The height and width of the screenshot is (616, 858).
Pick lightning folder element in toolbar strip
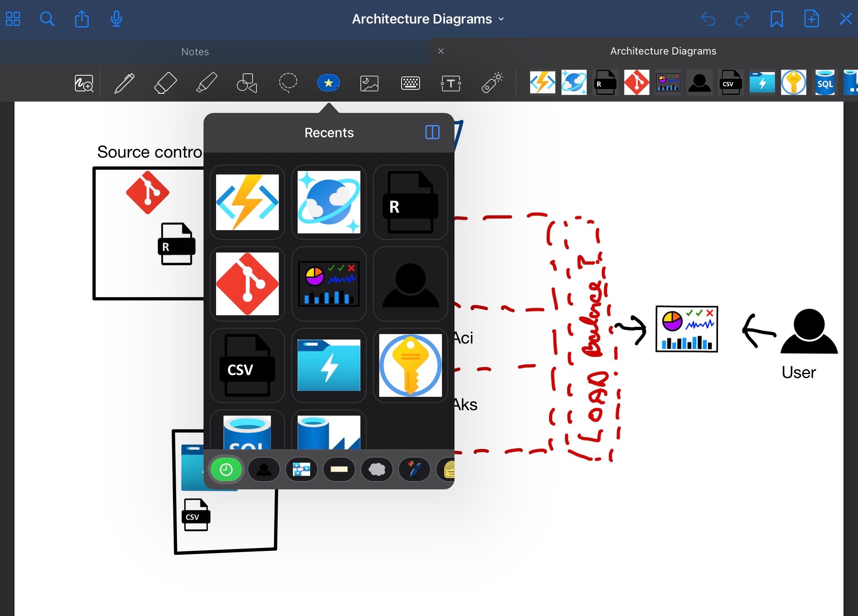pos(762,82)
